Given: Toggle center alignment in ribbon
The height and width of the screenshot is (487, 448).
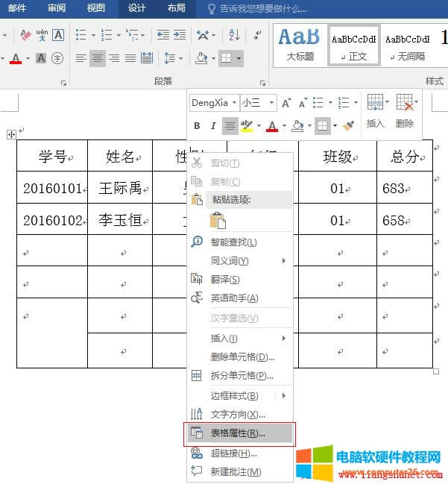Looking at the screenshot, I should pos(98,58).
